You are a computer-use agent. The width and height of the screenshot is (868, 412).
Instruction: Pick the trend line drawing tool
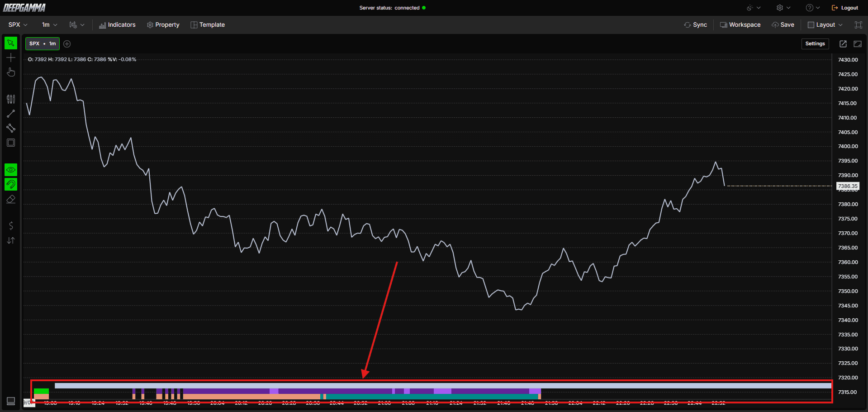[x=11, y=114]
